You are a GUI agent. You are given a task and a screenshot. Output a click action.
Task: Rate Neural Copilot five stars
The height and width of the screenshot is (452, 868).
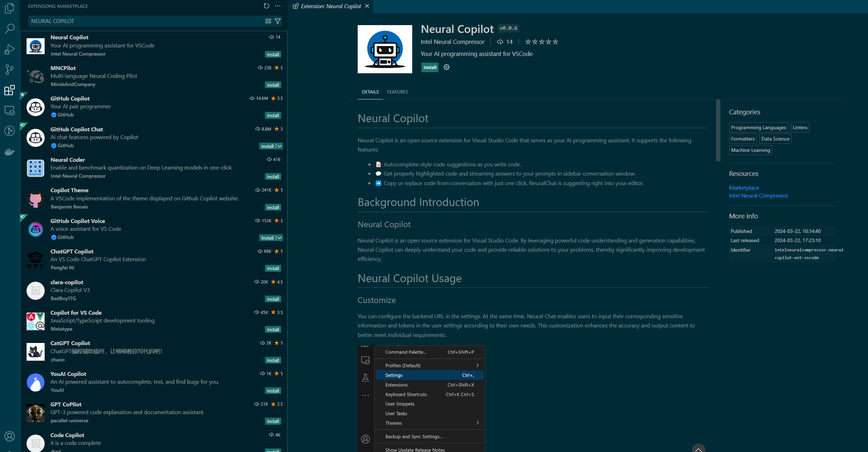click(x=555, y=41)
